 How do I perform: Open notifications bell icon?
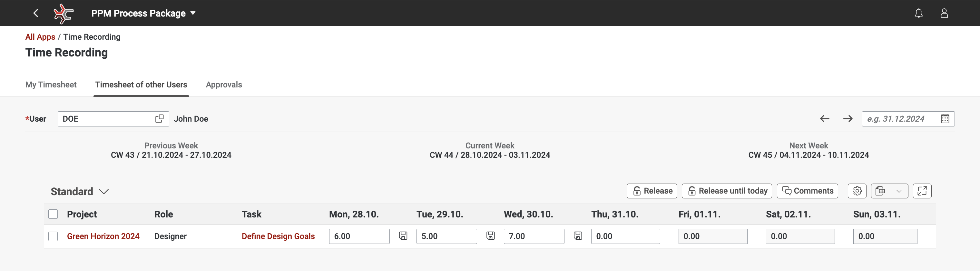pos(918,13)
